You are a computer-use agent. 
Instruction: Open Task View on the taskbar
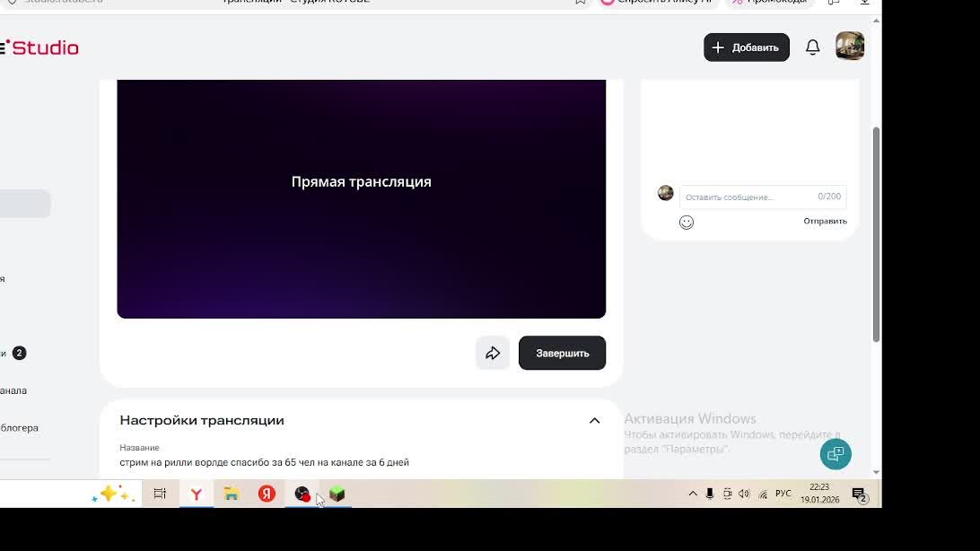pyautogui.click(x=160, y=494)
